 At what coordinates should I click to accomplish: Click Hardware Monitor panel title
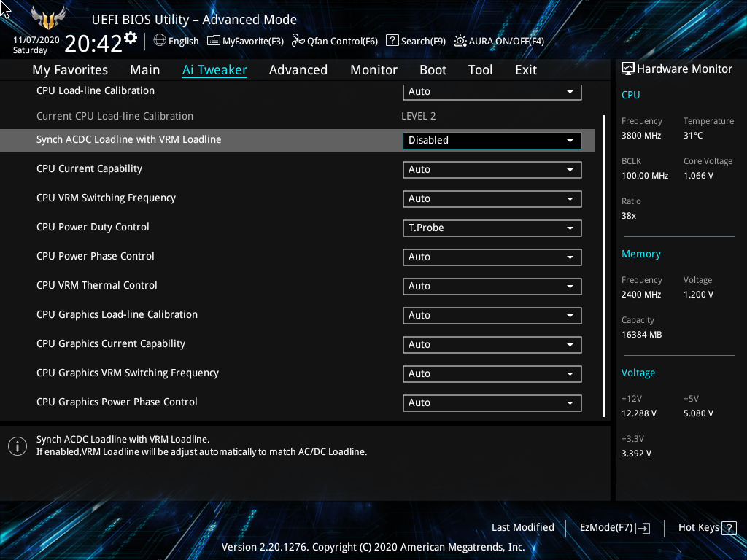(684, 69)
